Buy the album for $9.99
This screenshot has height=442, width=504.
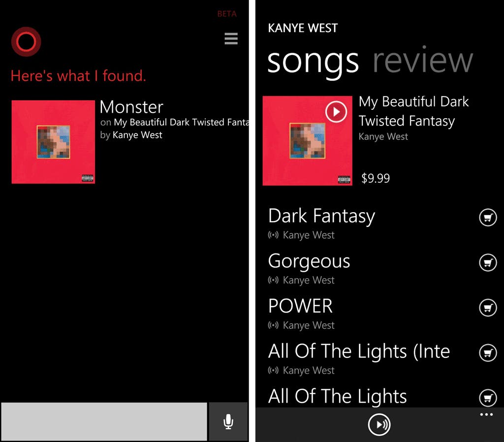click(376, 178)
